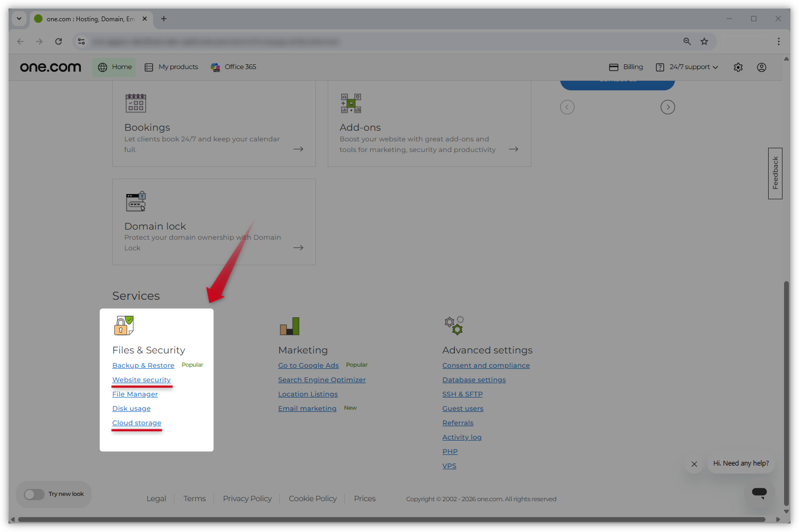Open the My products menu item
Image resolution: width=799 pixels, height=532 pixels.
(171, 67)
